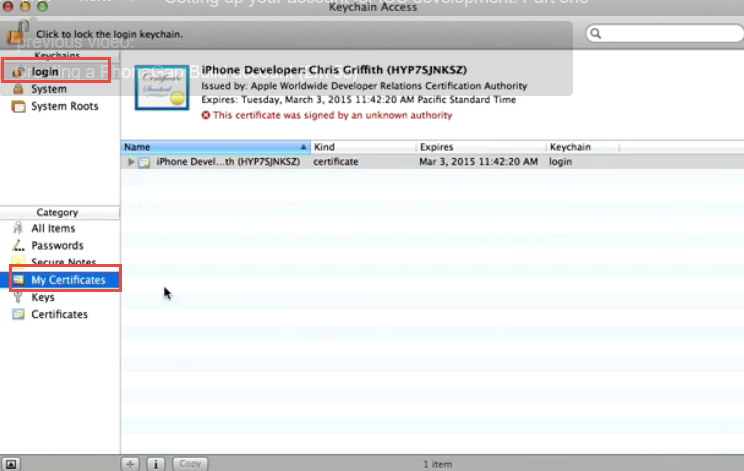Click the Mar 3, 2015 expiry cell
The image size is (744, 471).
pyautogui.click(x=478, y=162)
